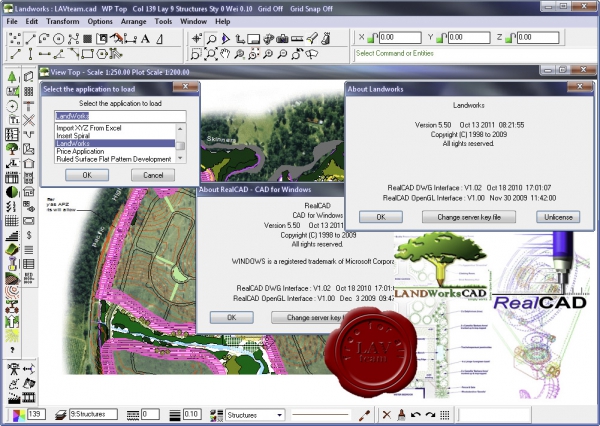
Task: Open the Transform menu
Action: (63, 21)
